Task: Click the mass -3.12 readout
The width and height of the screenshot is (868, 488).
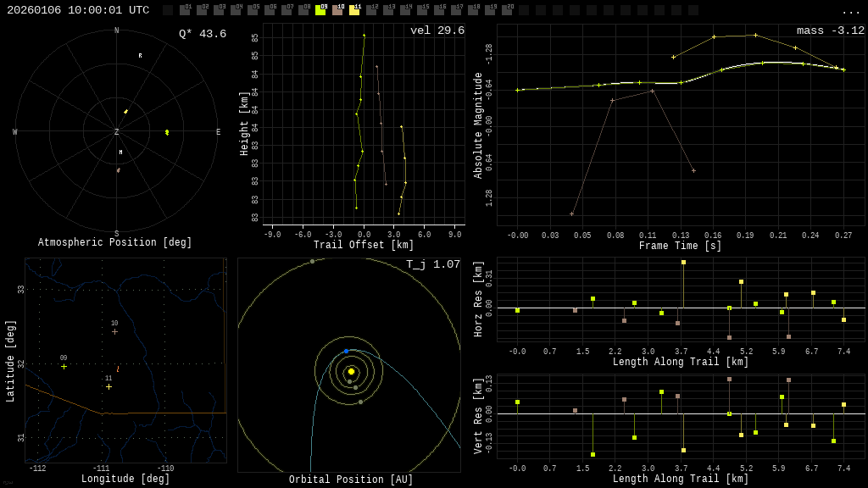Action: coord(830,30)
